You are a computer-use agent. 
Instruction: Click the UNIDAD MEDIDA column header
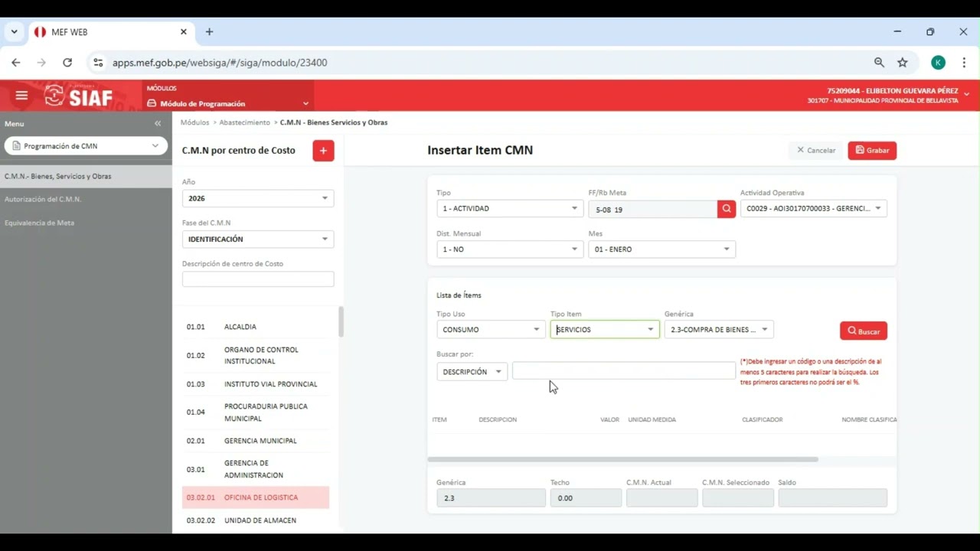click(652, 419)
